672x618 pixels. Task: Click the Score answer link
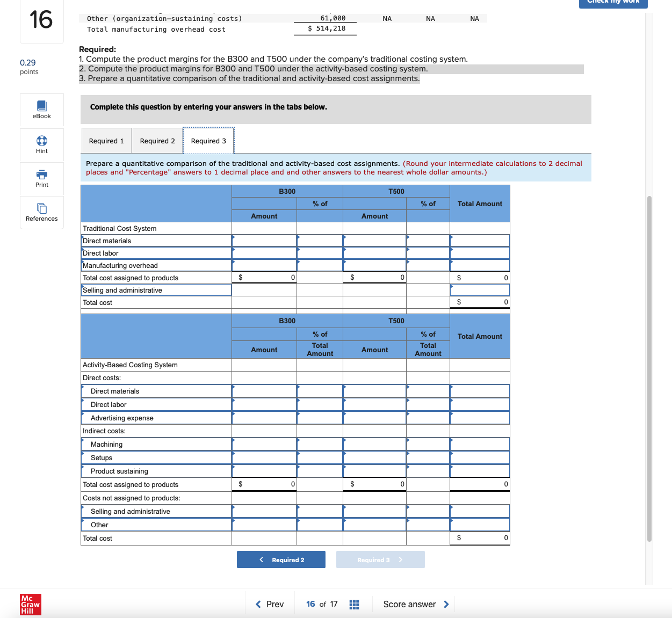coord(410,604)
